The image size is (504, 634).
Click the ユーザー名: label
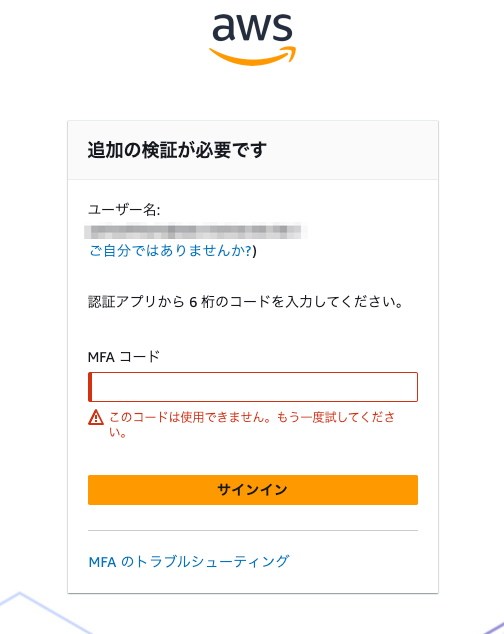tap(124, 209)
